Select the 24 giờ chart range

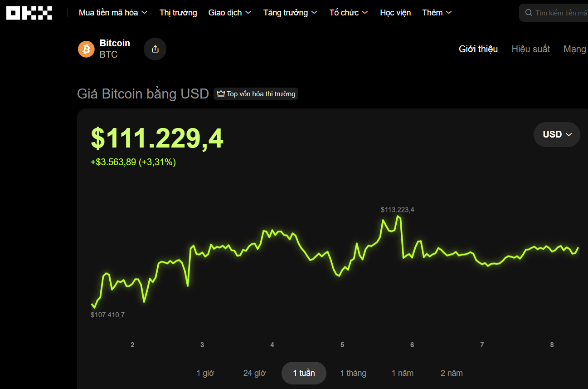click(x=254, y=373)
